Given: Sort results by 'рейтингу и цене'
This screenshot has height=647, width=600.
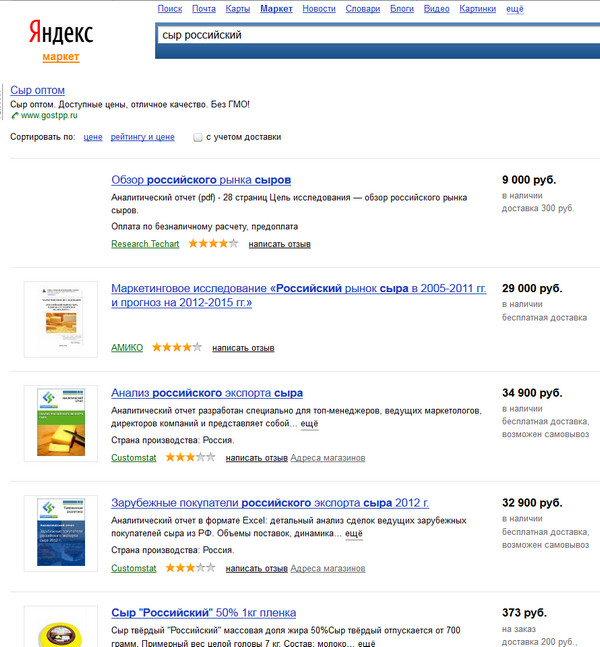Looking at the screenshot, I should coord(143,137).
